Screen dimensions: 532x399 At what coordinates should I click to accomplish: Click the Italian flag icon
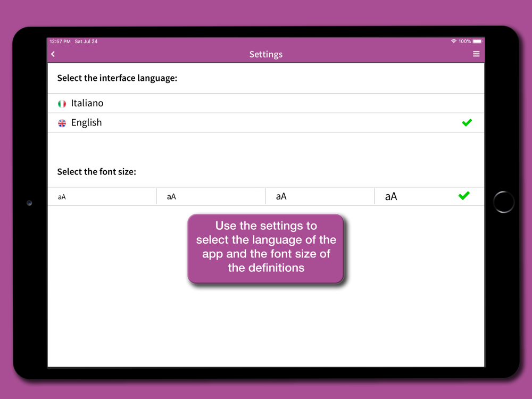point(62,104)
